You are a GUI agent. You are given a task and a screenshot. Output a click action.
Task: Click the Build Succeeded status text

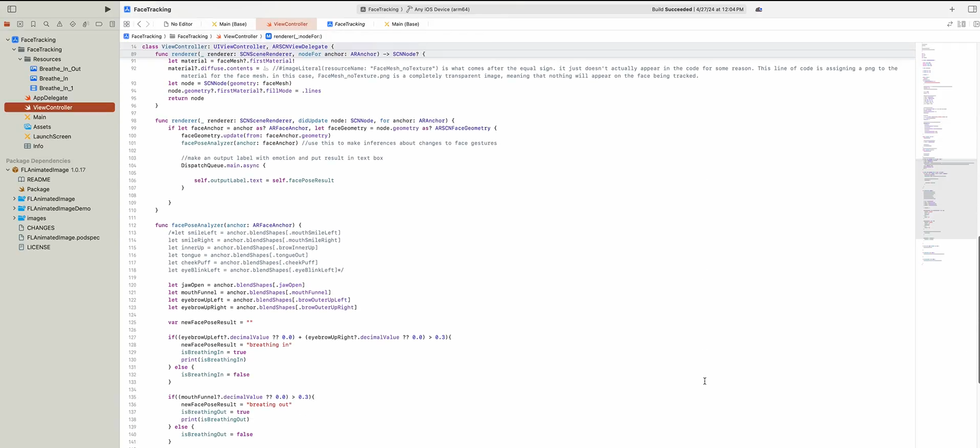(697, 9)
